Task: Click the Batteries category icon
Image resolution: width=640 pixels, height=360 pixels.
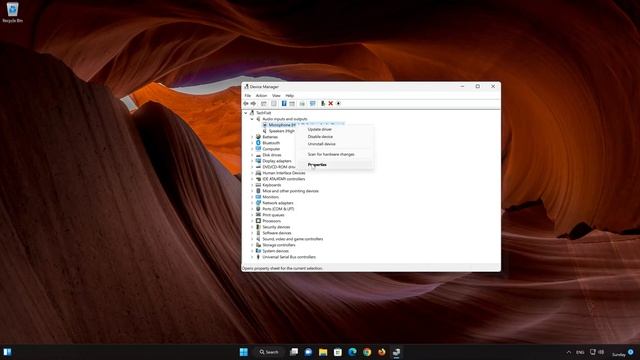Action: [258, 137]
